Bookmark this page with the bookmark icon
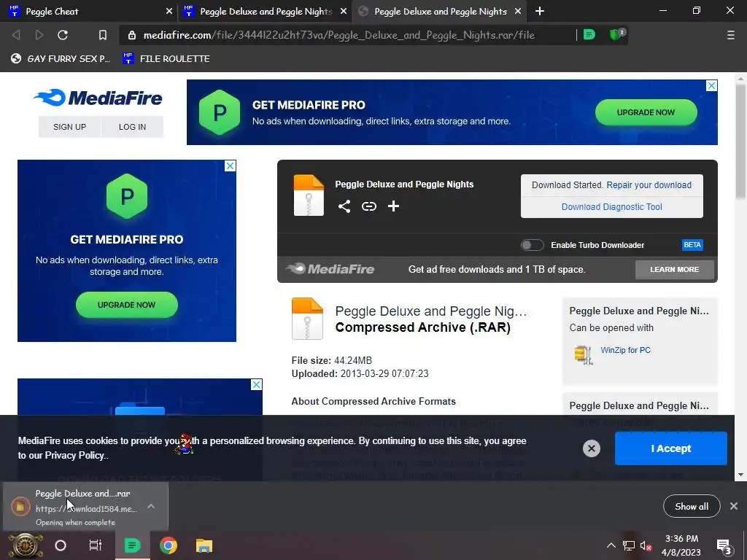 click(102, 35)
